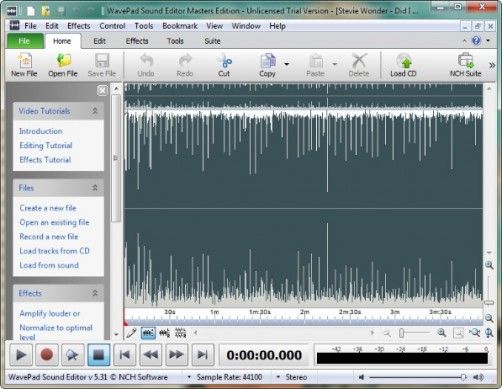Collapse the Files section in the sidebar
This screenshot has width=502, height=389.
coord(95,188)
